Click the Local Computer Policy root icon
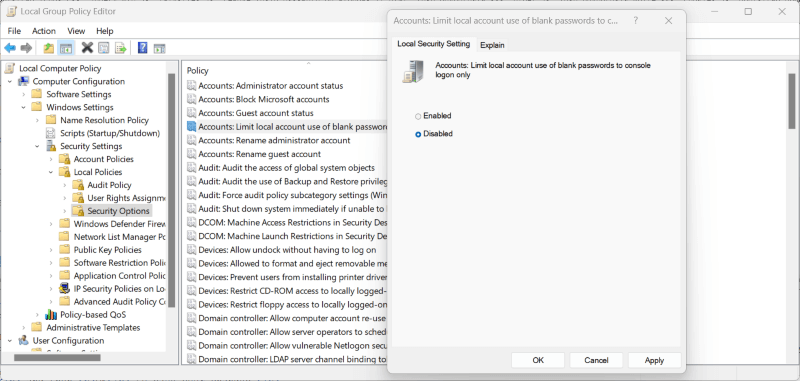Viewport: 800px width, 381px height. pos(10,68)
